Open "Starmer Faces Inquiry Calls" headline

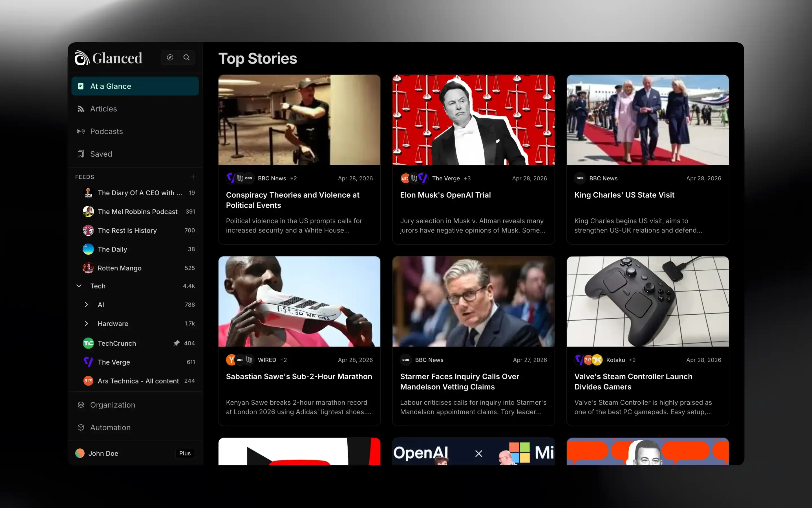click(x=460, y=381)
